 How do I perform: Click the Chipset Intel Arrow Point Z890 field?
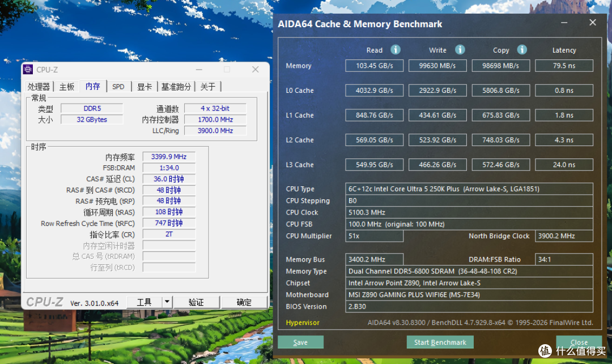469,283
